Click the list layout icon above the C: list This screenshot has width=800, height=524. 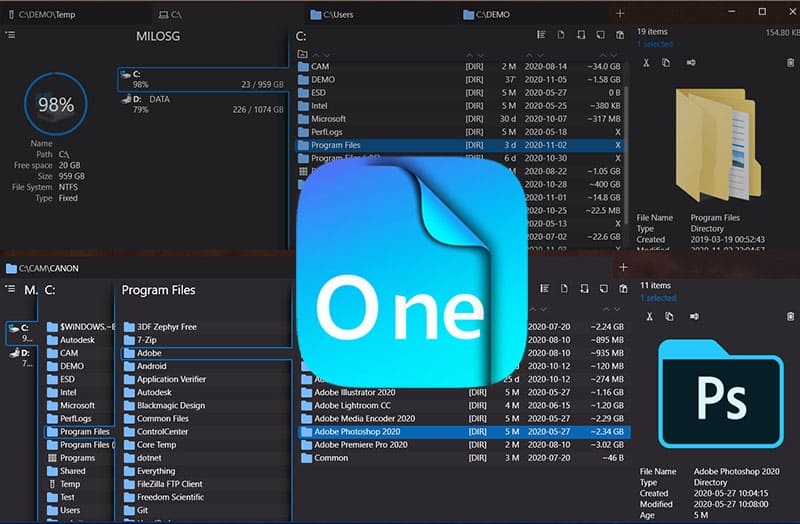(541, 35)
